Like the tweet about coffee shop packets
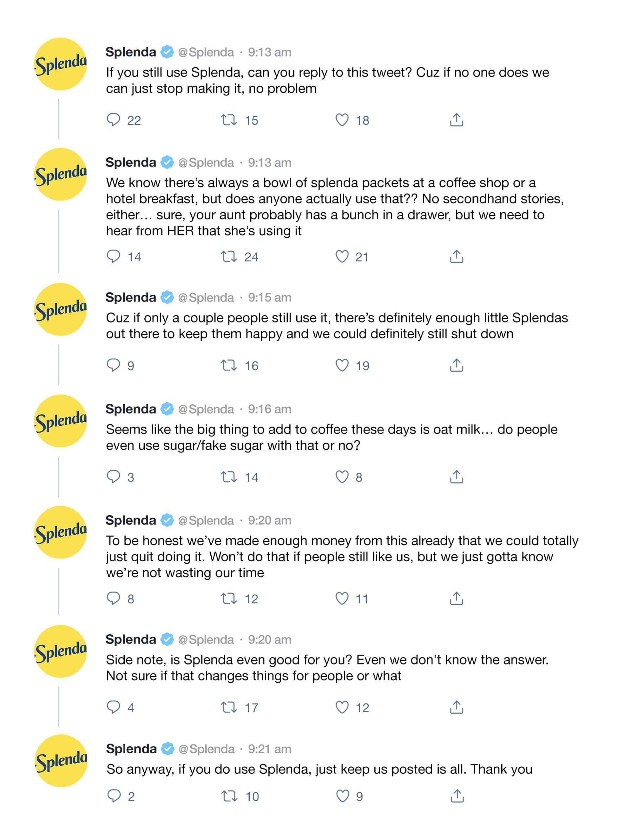The image size is (625, 840). [x=342, y=257]
